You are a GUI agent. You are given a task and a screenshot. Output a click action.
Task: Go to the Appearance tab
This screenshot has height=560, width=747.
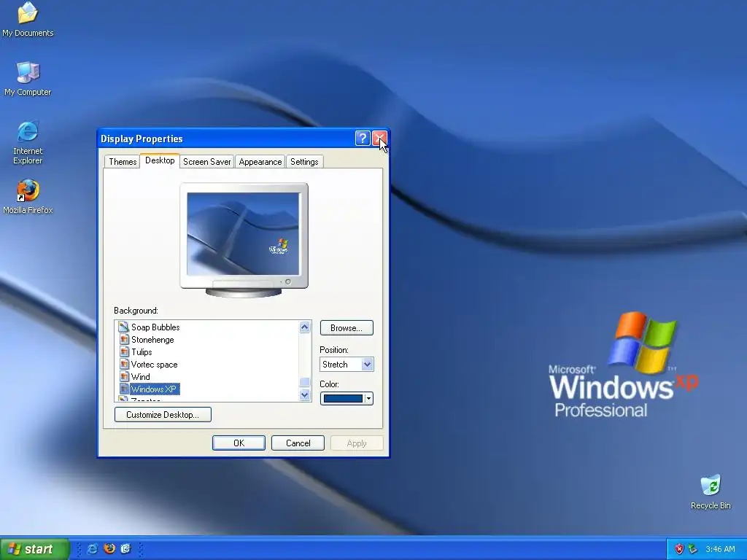(x=260, y=161)
